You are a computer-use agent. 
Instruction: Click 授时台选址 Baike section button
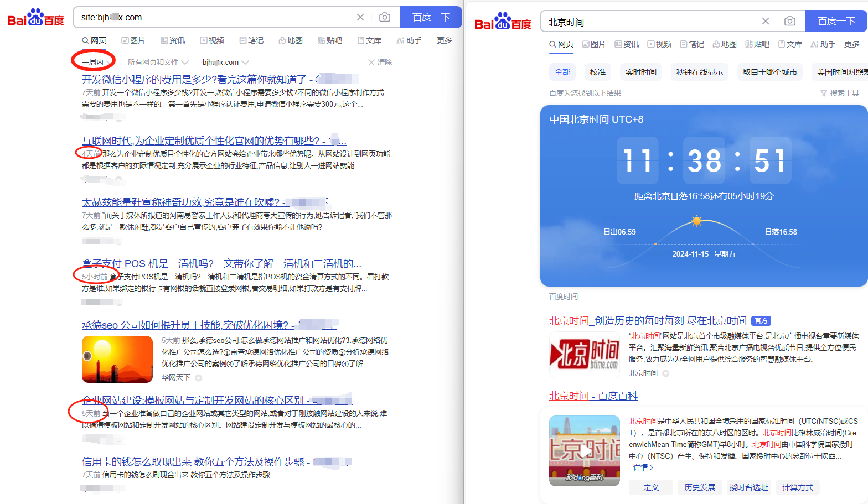748,487
